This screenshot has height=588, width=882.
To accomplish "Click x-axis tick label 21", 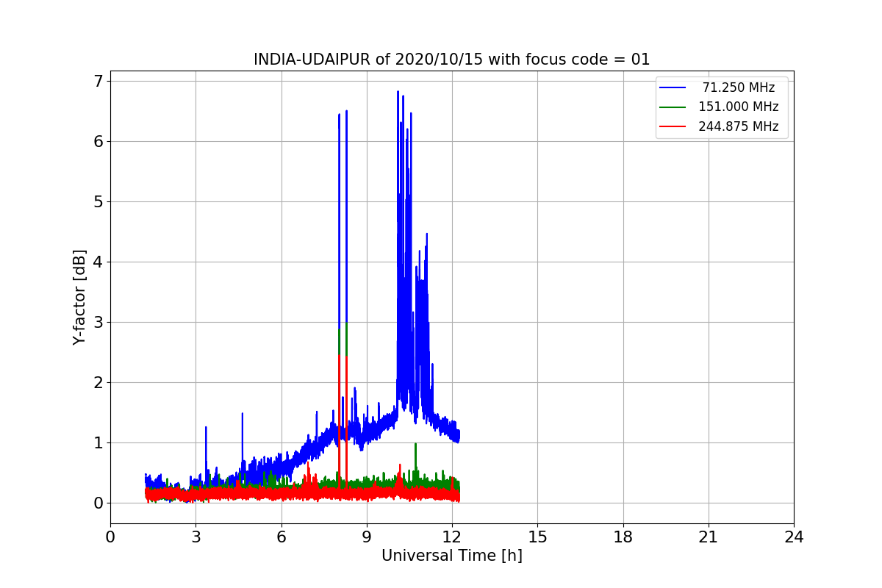I will (x=708, y=537).
